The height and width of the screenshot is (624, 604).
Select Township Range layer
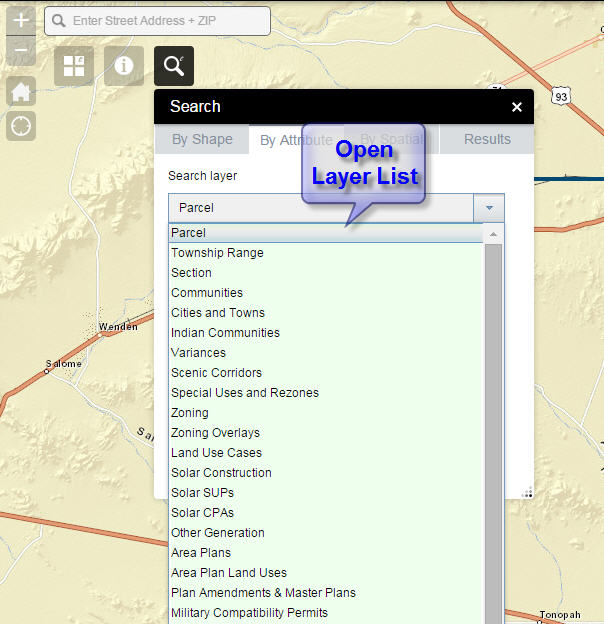pos(325,253)
